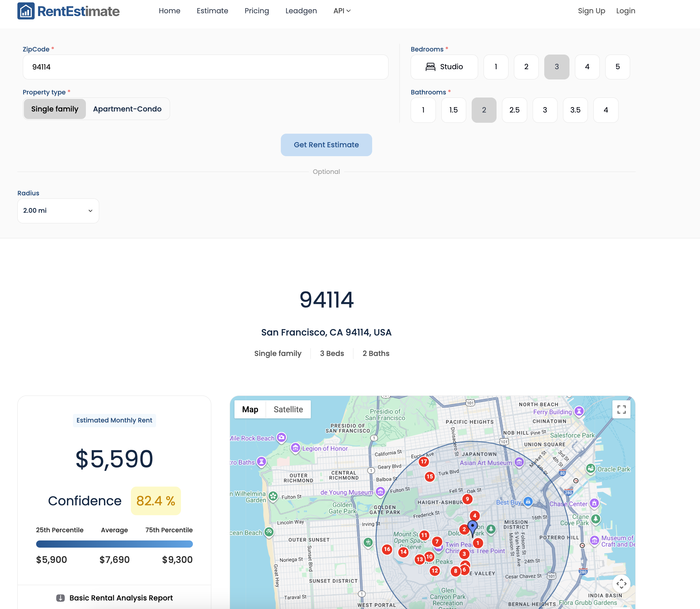Screen dimensions: 700x609
Task: Click the Asian Art Museum icon
Action: point(519,462)
